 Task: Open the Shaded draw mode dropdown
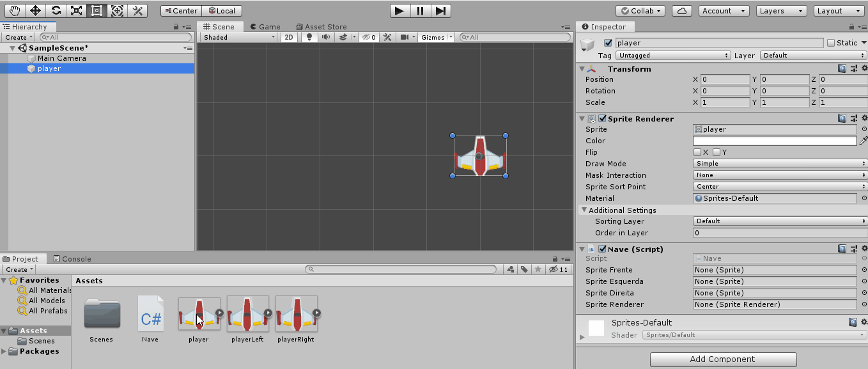(x=239, y=37)
